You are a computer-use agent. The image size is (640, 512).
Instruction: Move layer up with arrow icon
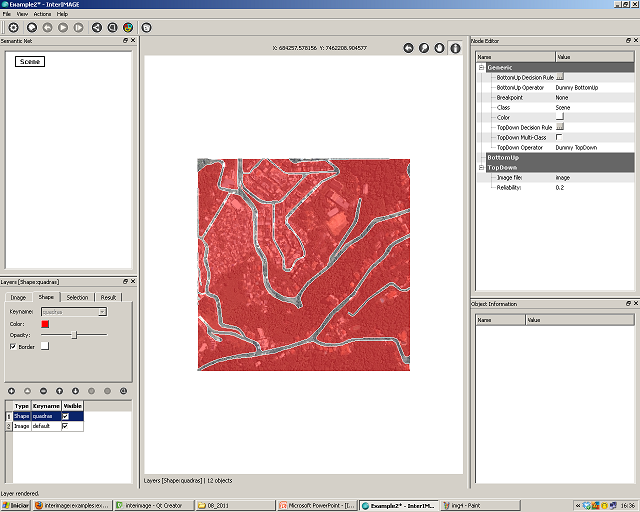click(59, 390)
